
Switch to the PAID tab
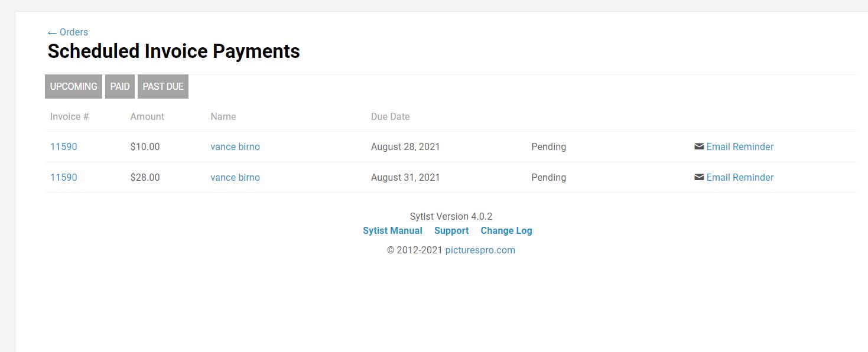tap(120, 86)
